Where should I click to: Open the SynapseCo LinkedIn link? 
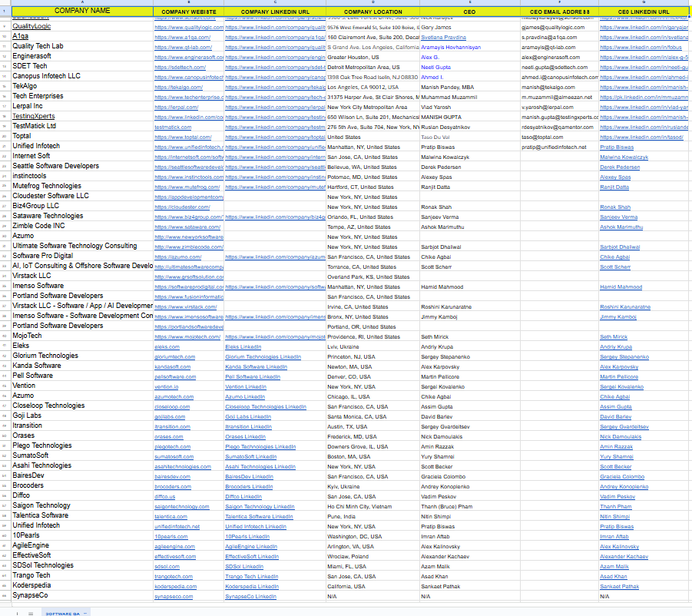(250, 597)
